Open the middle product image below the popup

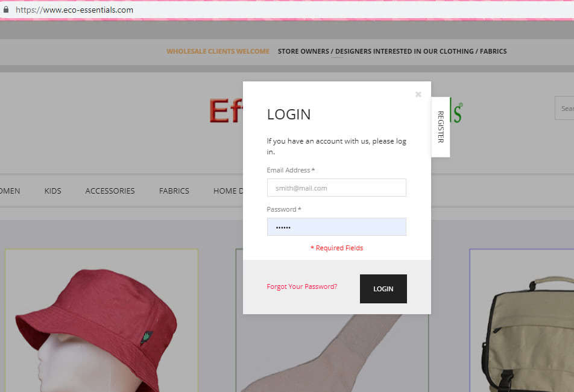coord(332,350)
